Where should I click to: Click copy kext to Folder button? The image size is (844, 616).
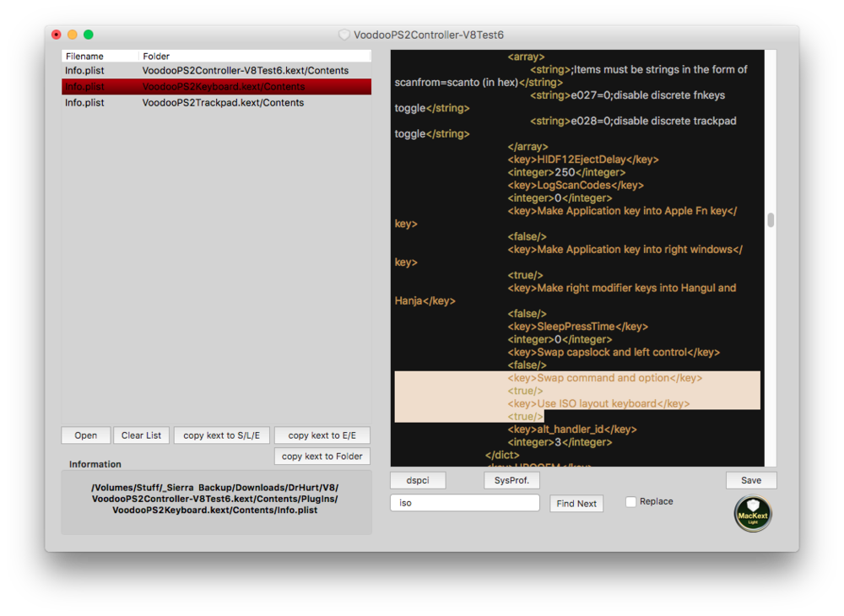coord(322,457)
